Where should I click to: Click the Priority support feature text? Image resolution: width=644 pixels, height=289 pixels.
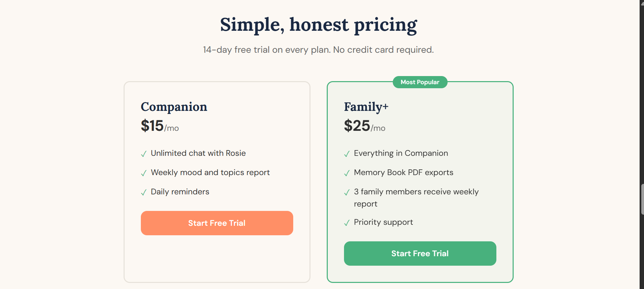383,222
